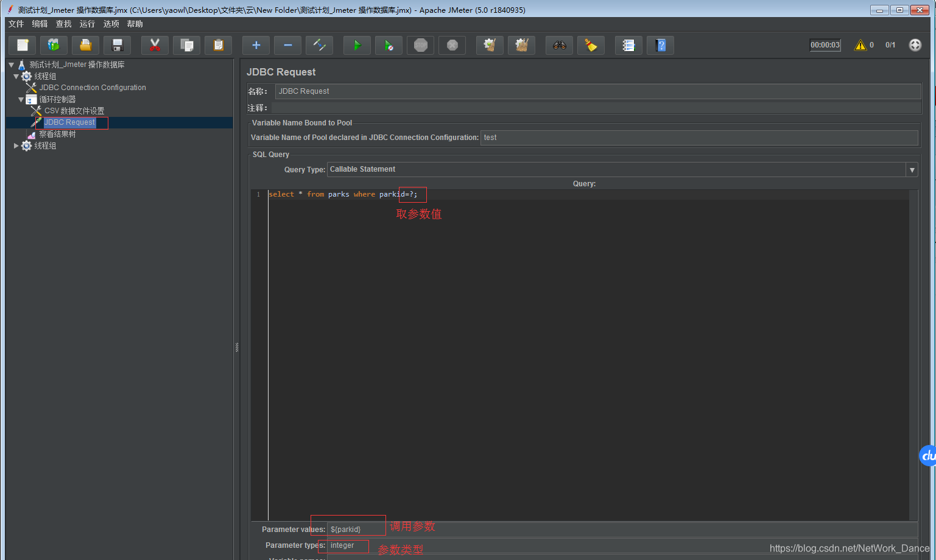Cut the selected element with scissors icon
Viewport: 936px width, 560px height.
click(x=155, y=45)
